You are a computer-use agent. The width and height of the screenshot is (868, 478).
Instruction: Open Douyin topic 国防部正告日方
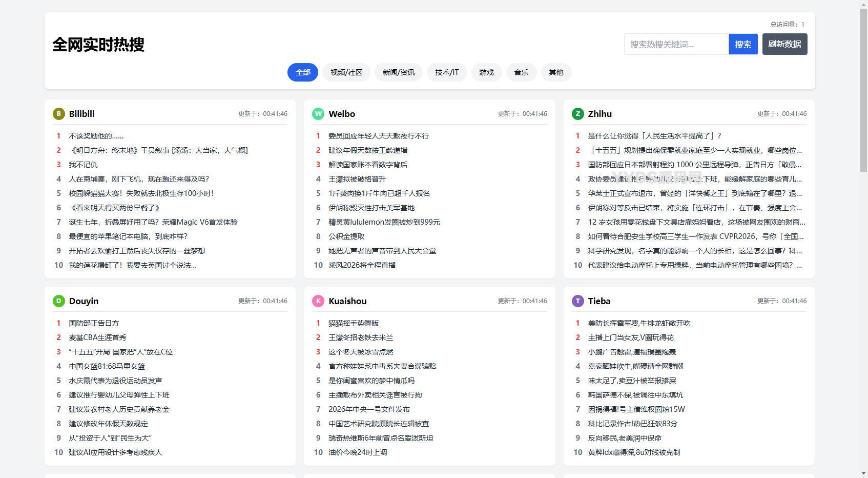93,323
